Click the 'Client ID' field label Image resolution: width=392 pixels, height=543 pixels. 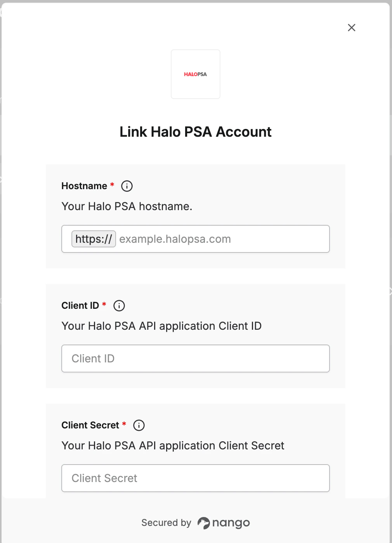tap(80, 306)
